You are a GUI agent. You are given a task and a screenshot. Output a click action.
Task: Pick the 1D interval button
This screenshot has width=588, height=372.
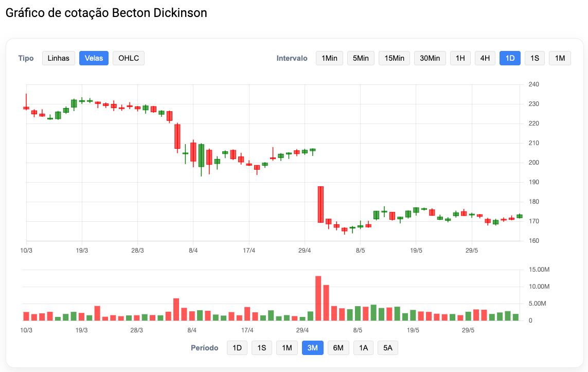tap(510, 58)
